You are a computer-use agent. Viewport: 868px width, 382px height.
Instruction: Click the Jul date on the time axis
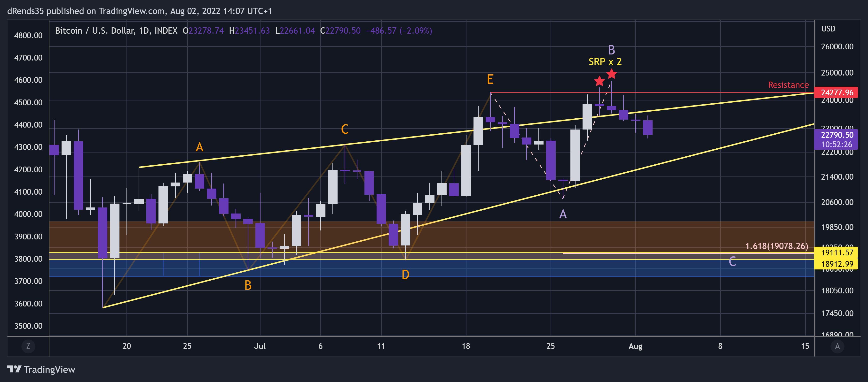(260, 346)
